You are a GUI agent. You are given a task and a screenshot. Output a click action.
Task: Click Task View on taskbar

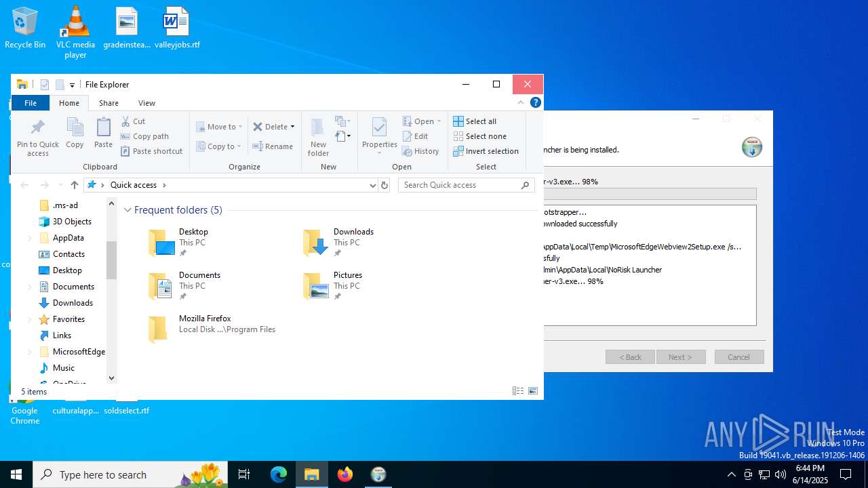pos(244,474)
